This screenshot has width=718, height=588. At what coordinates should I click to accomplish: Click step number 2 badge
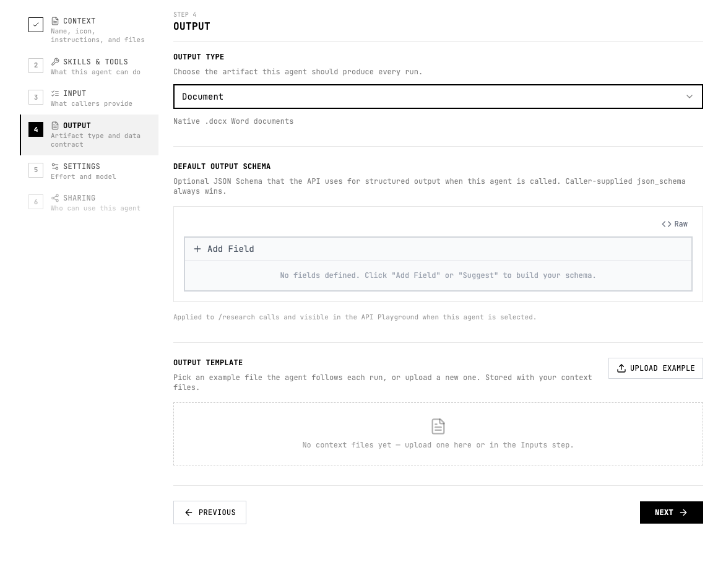pyautogui.click(x=36, y=66)
